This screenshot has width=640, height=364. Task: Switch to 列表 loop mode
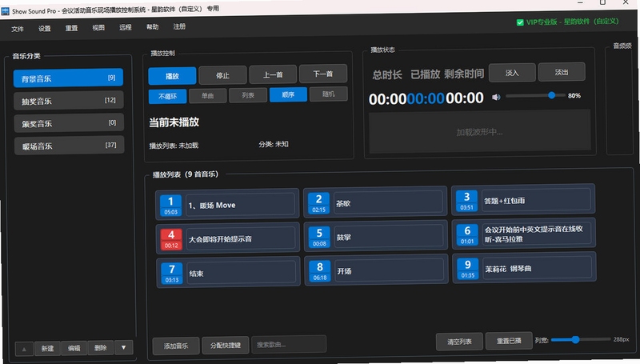click(248, 95)
